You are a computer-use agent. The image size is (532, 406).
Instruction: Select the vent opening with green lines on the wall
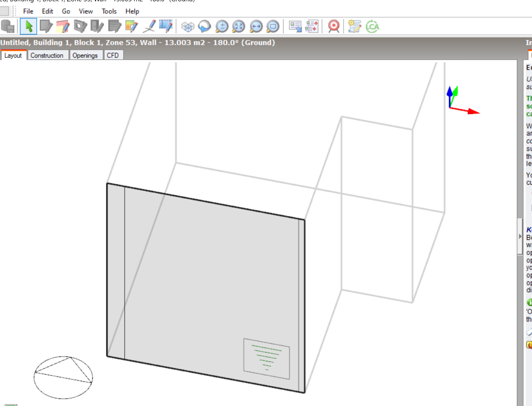[266, 359]
